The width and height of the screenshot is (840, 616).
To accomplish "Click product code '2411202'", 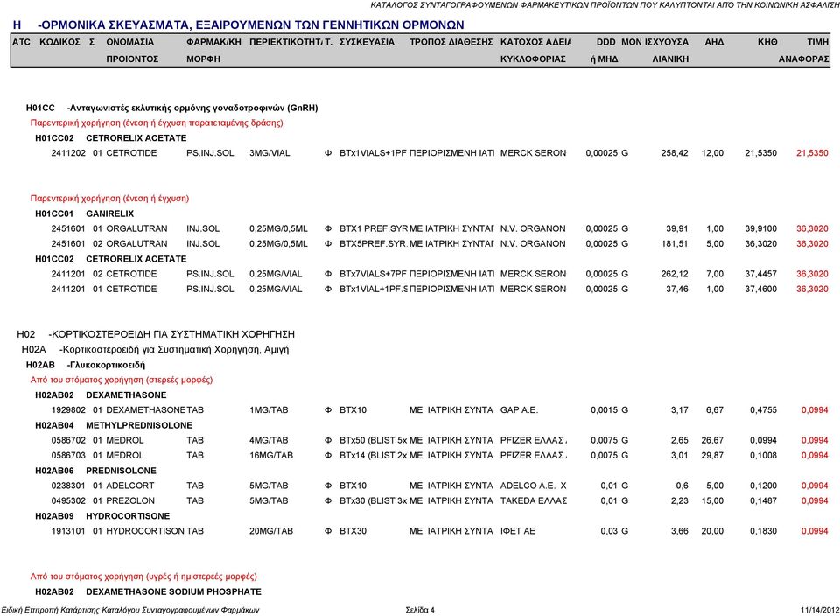I will (x=68, y=152).
